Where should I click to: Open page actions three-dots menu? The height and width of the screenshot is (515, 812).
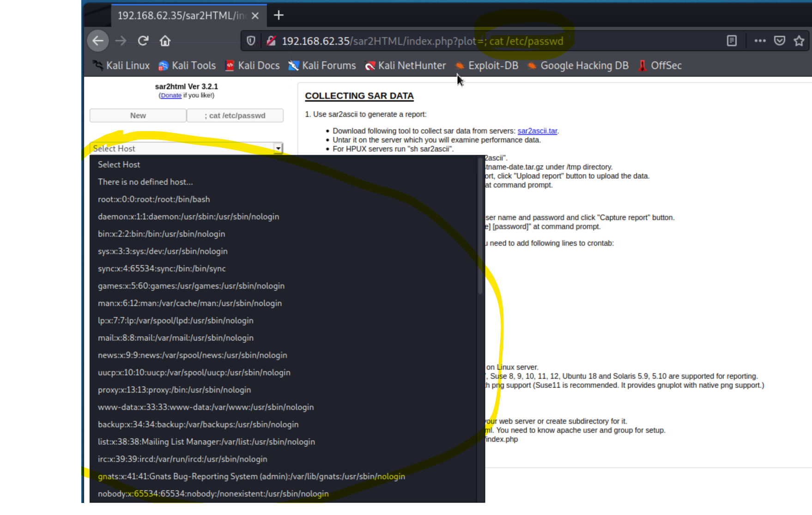pos(760,41)
